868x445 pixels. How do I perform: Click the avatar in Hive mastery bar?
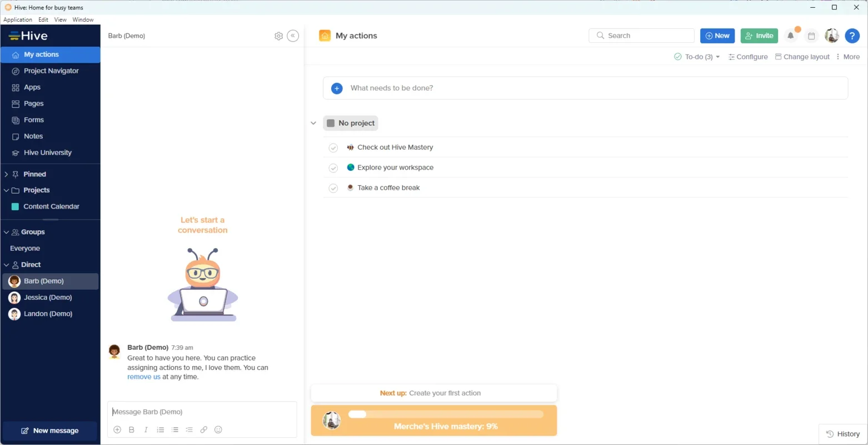pyautogui.click(x=332, y=421)
